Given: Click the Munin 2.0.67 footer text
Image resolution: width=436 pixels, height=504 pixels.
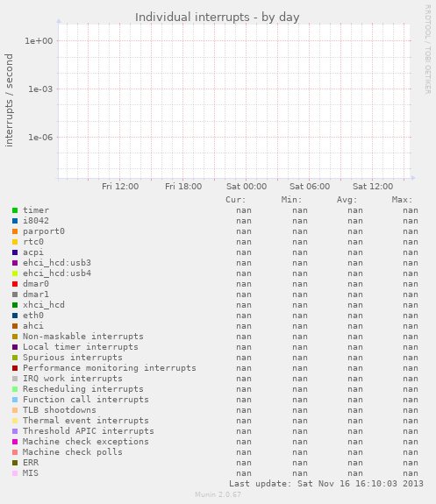Looking at the screenshot, I should click(x=218, y=494).
